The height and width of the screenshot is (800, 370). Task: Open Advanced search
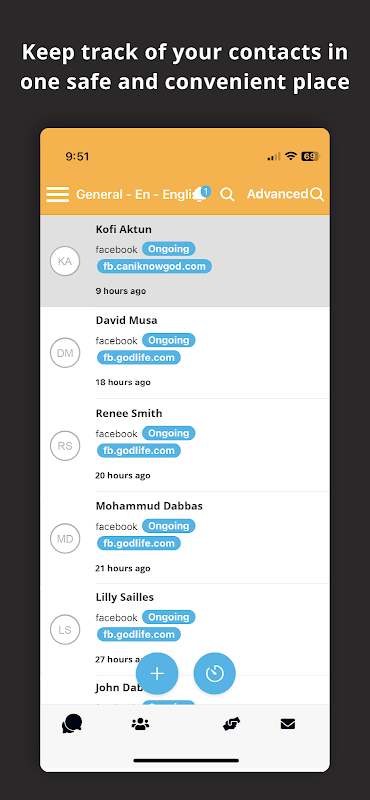click(x=285, y=194)
